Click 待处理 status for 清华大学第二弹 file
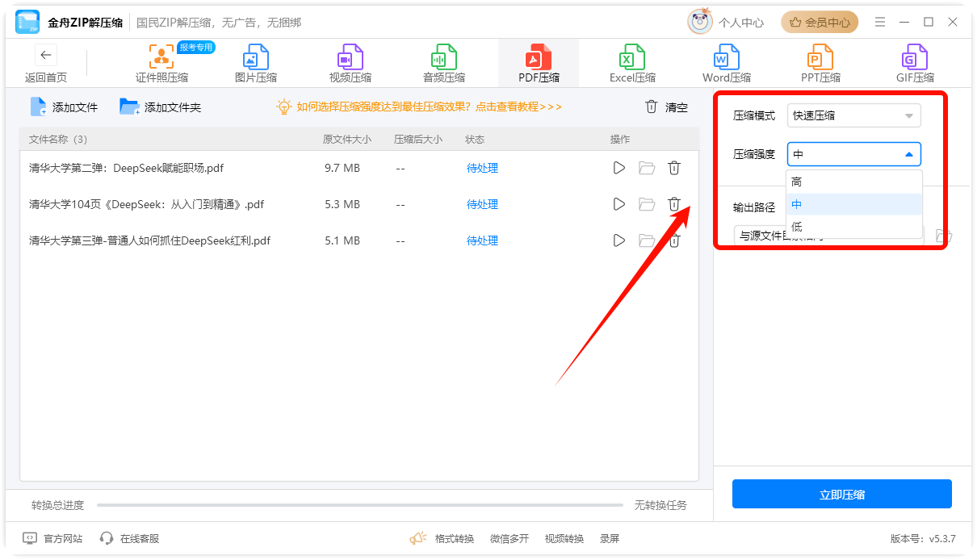 pyautogui.click(x=483, y=168)
